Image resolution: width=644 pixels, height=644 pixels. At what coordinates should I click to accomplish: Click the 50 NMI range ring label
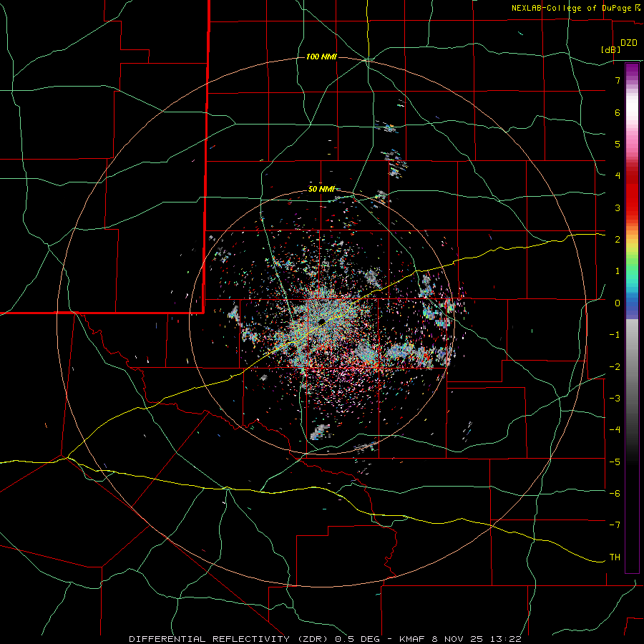click(x=321, y=189)
